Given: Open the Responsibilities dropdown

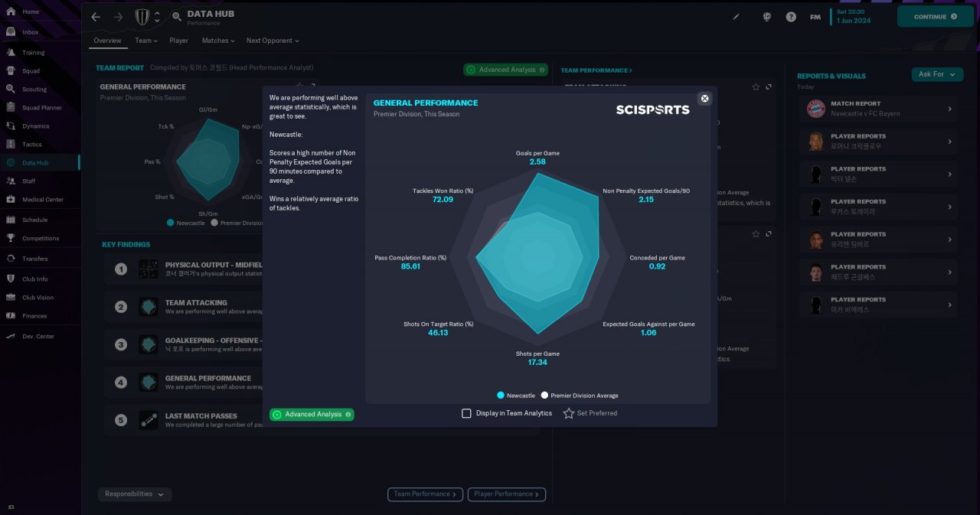Looking at the screenshot, I should [135, 494].
